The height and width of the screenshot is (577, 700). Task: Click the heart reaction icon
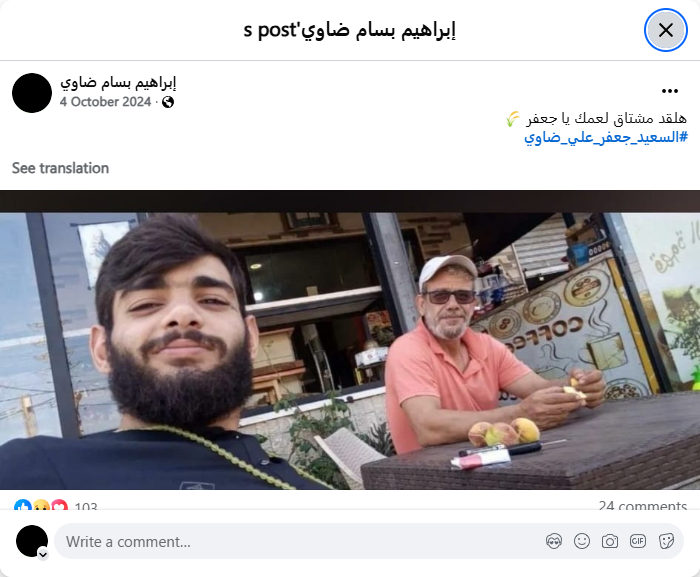click(60, 506)
